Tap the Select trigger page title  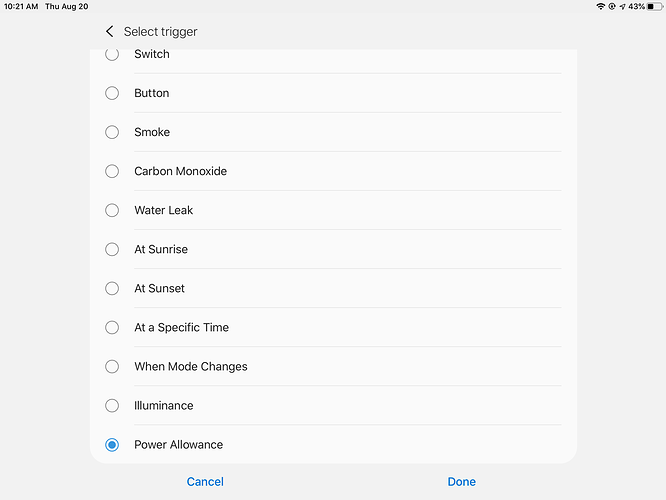[x=161, y=32]
